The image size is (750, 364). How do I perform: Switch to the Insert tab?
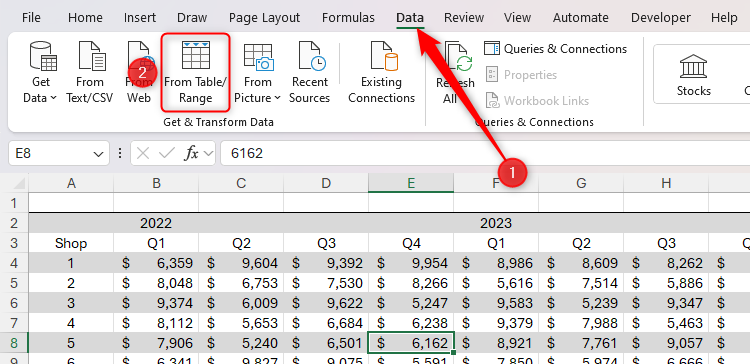[x=140, y=18]
